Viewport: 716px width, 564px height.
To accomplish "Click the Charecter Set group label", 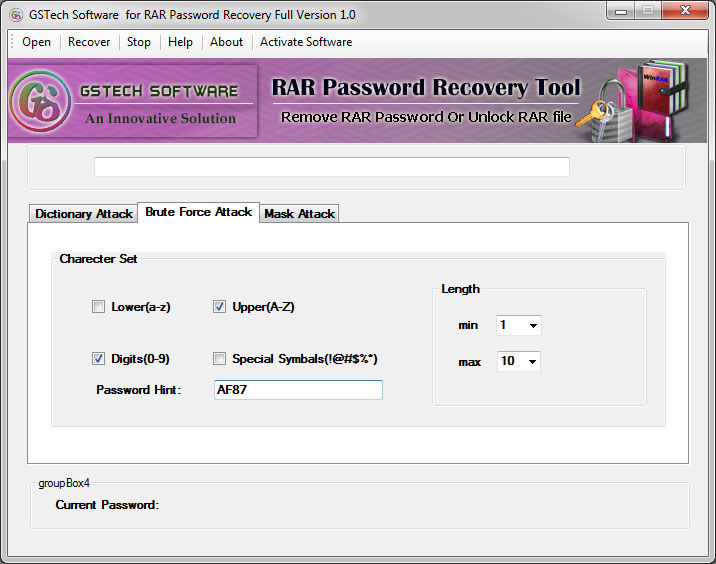I will [98, 259].
